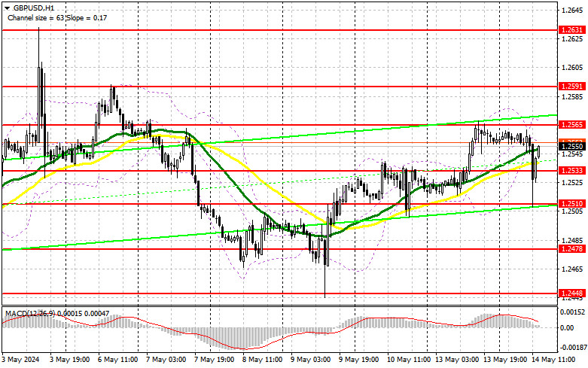Select the MACD(12,26,9) indicator label
588x368 pixels.
29,313
